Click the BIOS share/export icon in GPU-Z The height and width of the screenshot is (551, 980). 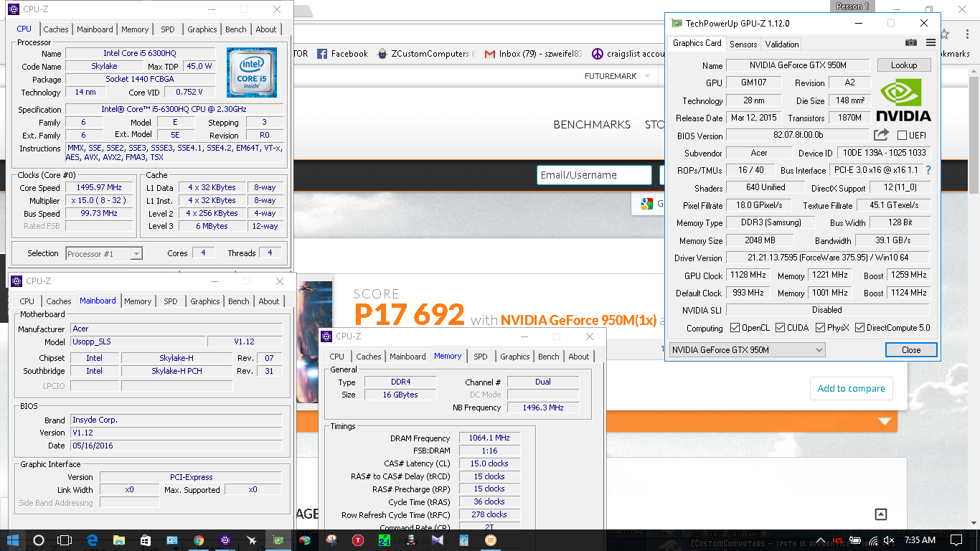[881, 135]
